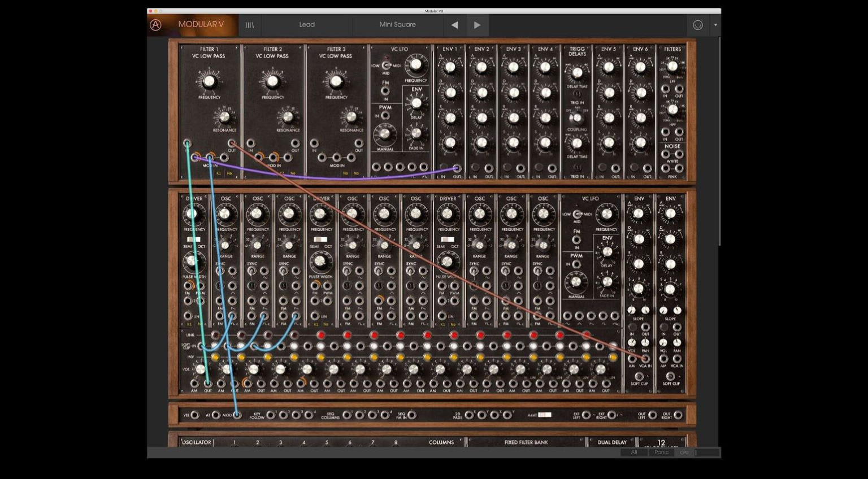The image size is (868, 479).
Task: Open the virtual keyboard icon next to logo
Action: point(249,25)
